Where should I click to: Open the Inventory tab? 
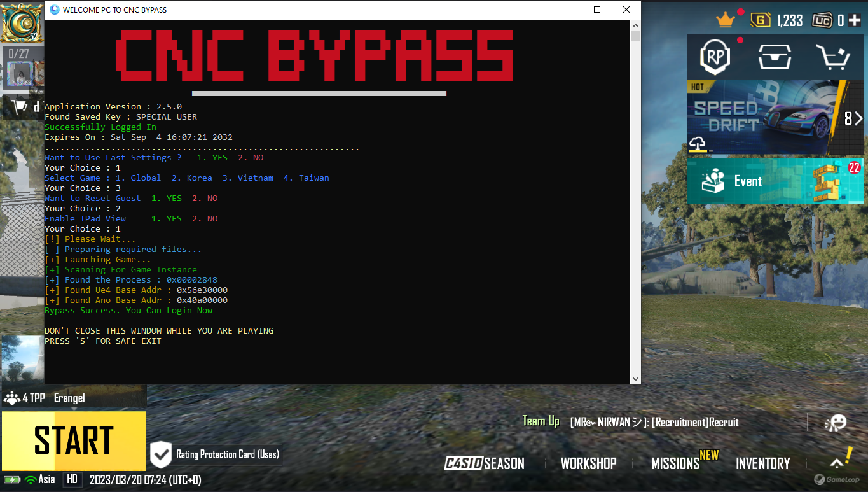[x=763, y=463]
